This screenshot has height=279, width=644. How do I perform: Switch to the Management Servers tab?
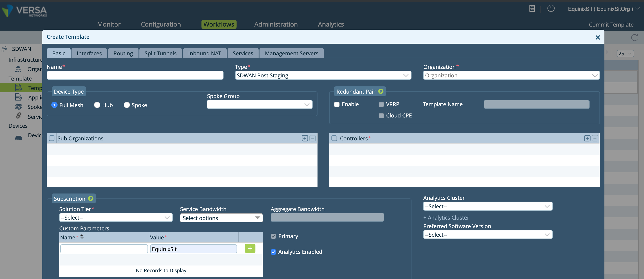291,53
